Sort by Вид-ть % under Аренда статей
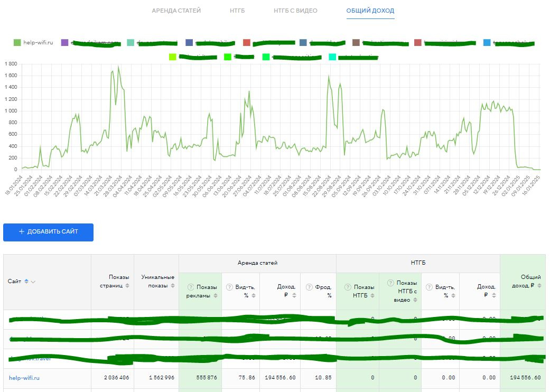This screenshot has height=392, width=550. [x=253, y=295]
